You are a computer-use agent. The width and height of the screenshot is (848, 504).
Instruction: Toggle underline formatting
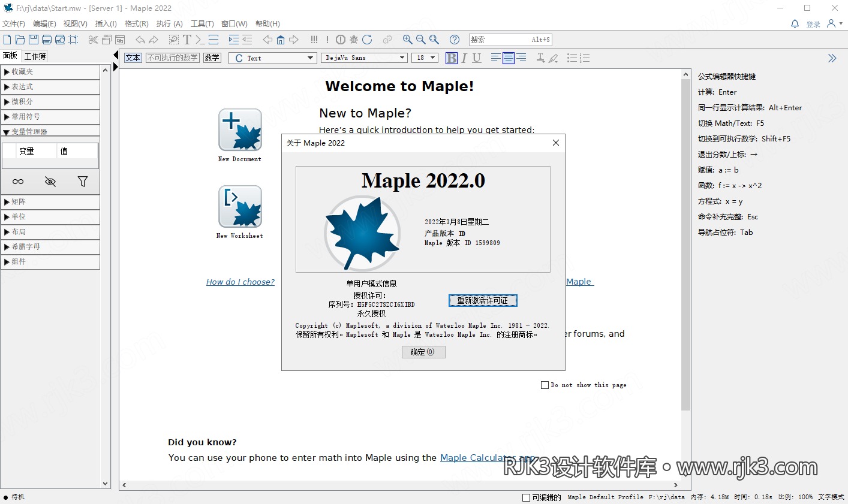(477, 58)
